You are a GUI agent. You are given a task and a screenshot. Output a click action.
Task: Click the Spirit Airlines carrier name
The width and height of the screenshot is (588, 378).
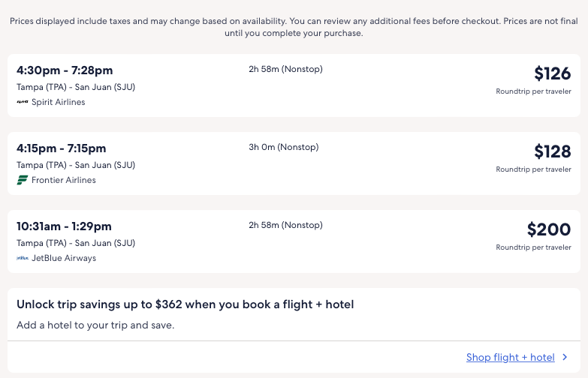tap(59, 102)
